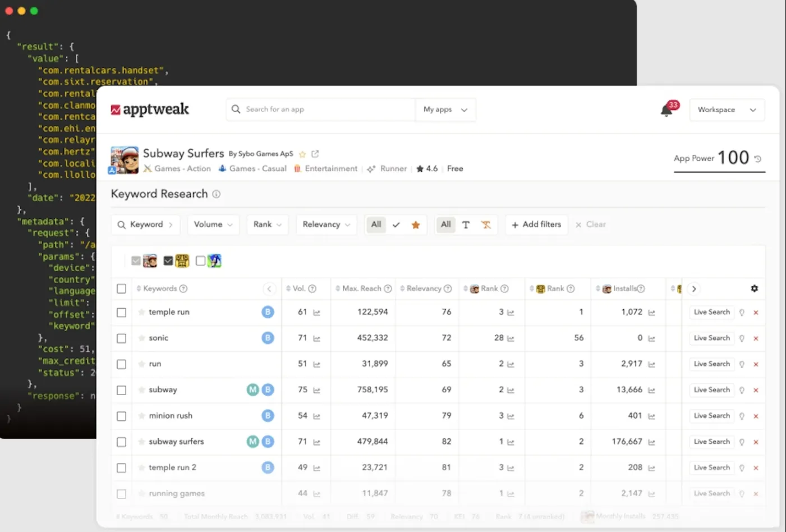Toggle the select-all keywords checkbox
Viewport: 786px width, 532px height.
point(121,288)
